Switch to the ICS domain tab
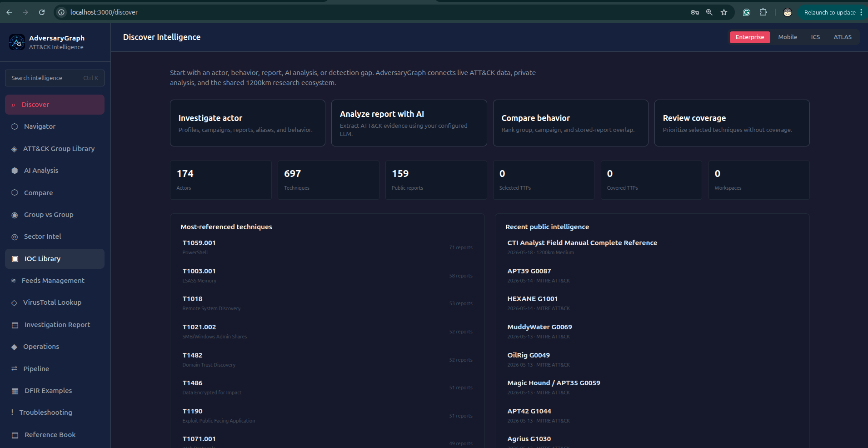The width and height of the screenshot is (868, 448). pyautogui.click(x=815, y=37)
